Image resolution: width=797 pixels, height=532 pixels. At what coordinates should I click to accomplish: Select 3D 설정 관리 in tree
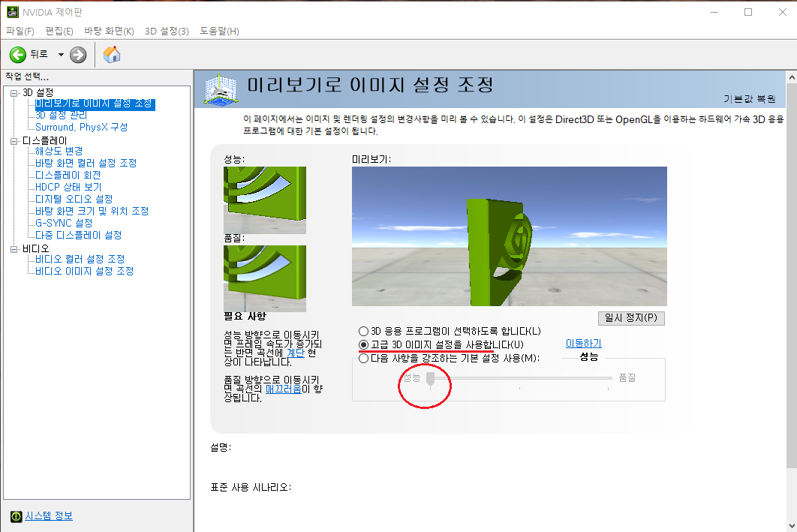click(61, 116)
